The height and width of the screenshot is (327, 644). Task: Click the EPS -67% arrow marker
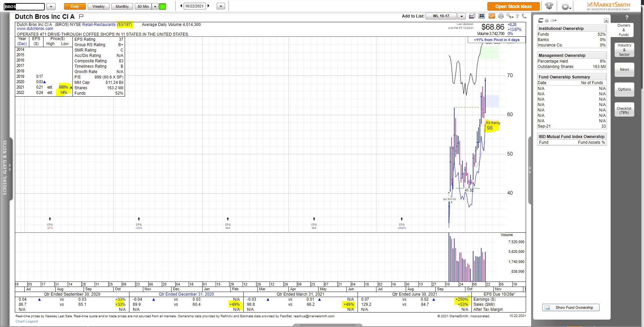[50, 219]
